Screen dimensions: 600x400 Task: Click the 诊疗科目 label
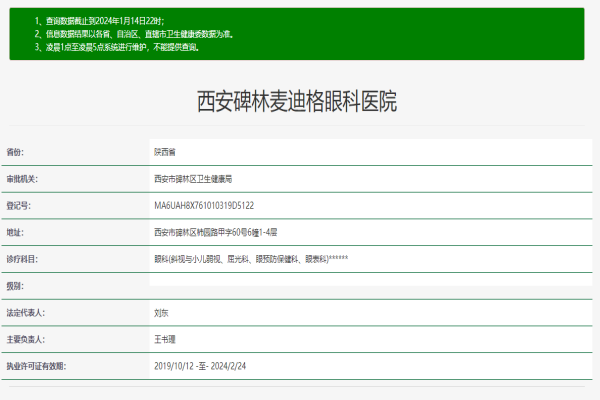tap(22, 259)
